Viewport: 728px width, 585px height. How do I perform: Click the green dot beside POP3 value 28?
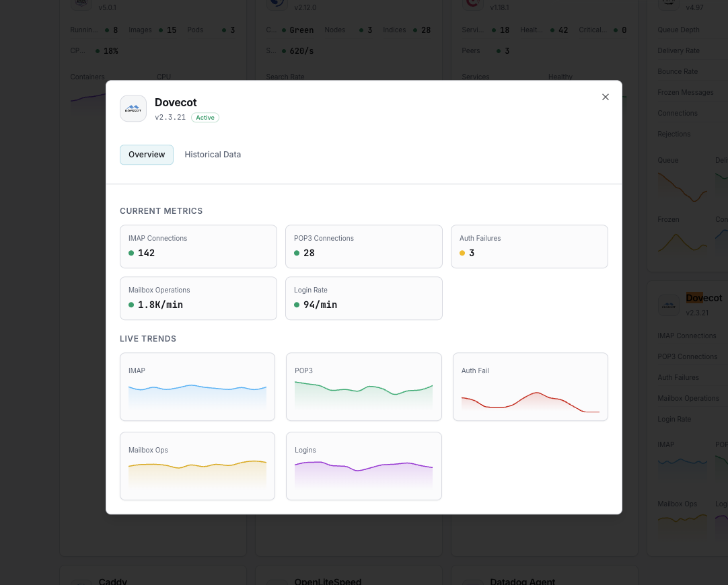(297, 253)
